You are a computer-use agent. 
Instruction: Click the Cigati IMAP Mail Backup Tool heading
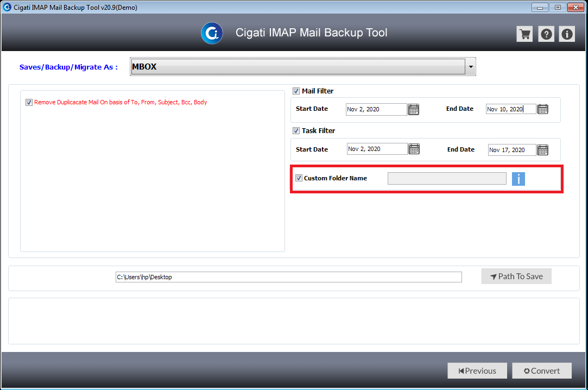coord(311,33)
